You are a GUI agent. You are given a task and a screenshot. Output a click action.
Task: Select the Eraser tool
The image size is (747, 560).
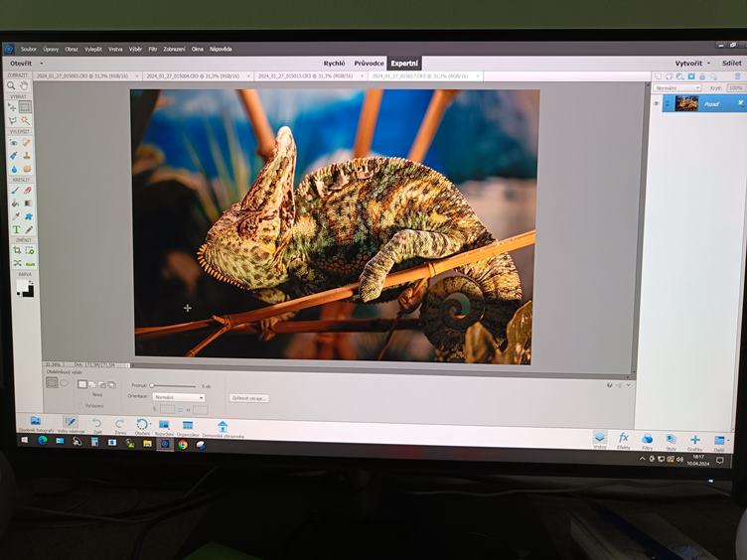(x=28, y=191)
